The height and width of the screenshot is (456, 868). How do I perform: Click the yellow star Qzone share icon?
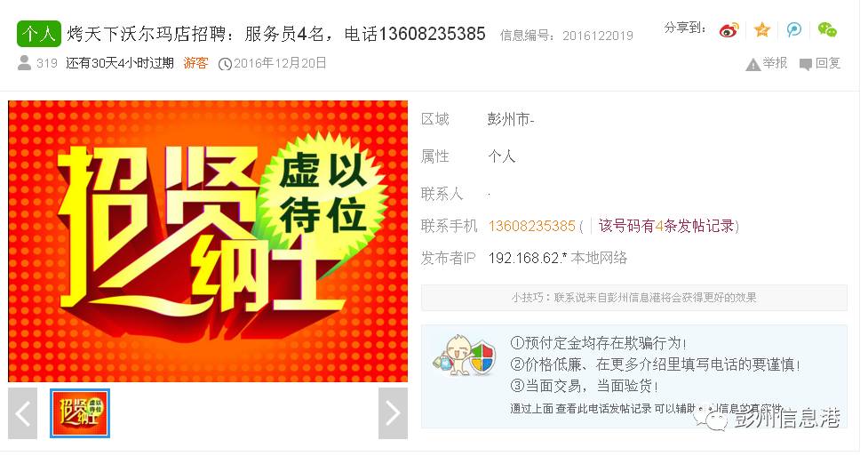coord(762,30)
